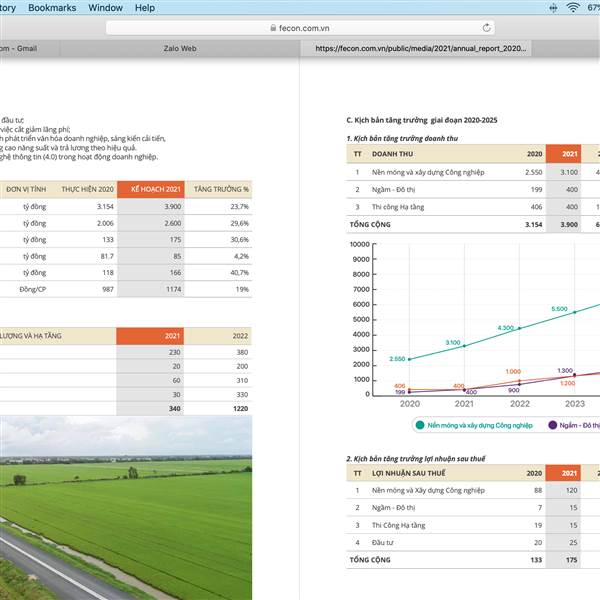Click the 2023 x-axis label on chart

(x=575, y=404)
